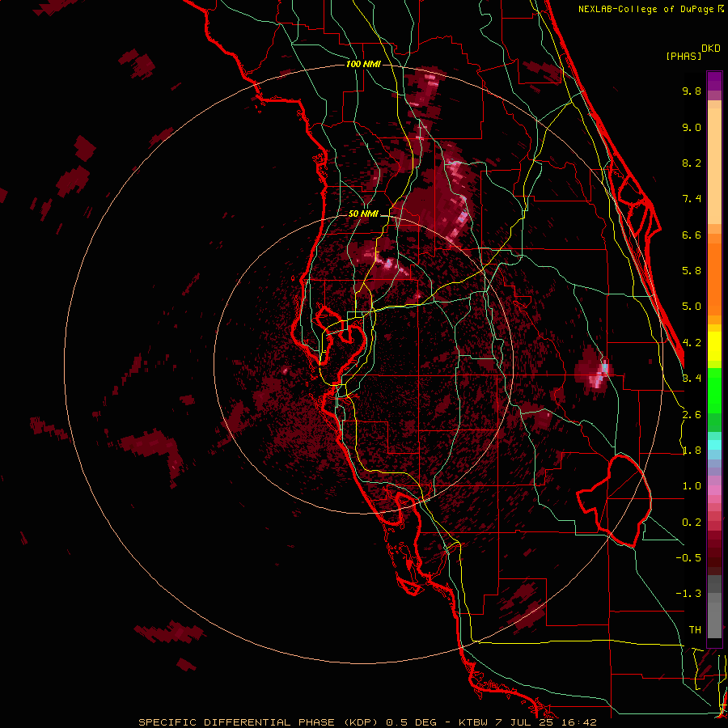Click the NEXLAB-College of DuPage label
The width and height of the screenshot is (728, 728).
645,9
